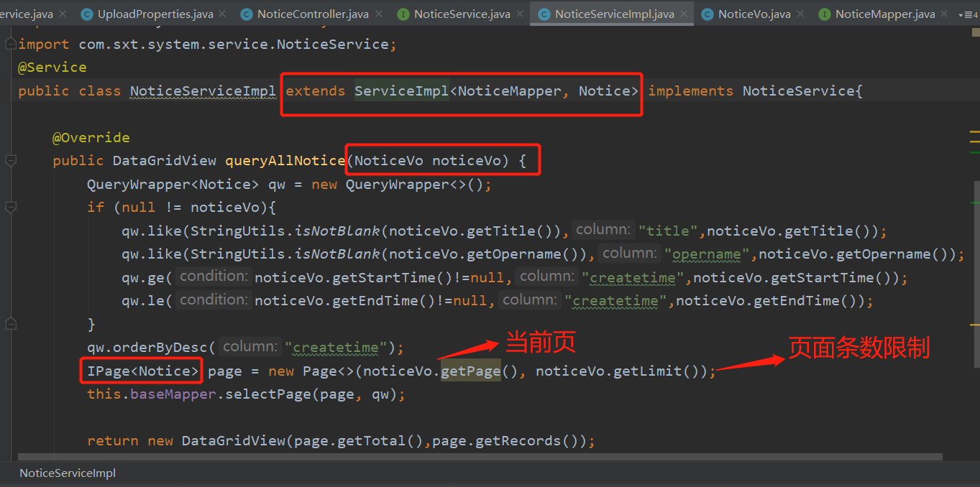Screen dimensions: 980x487
Task: Click the import com.sxt.system.service.NoticeService line
Action: point(208,45)
